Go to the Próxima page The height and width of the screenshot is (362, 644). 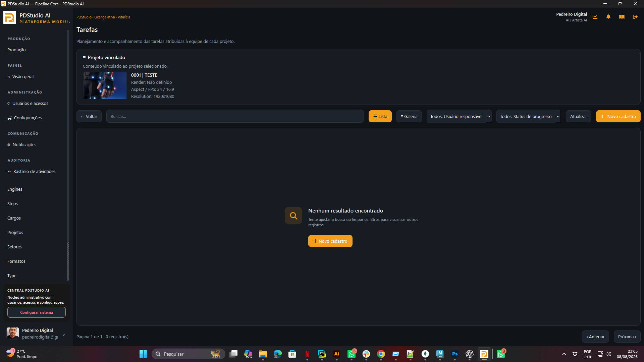coord(627,337)
